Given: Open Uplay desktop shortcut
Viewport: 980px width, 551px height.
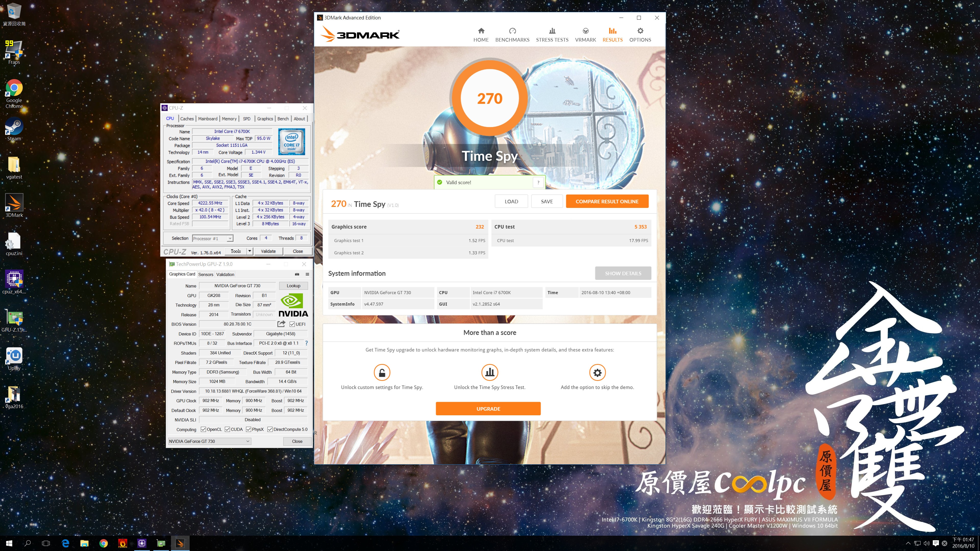Looking at the screenshot, I should (14, 359).
